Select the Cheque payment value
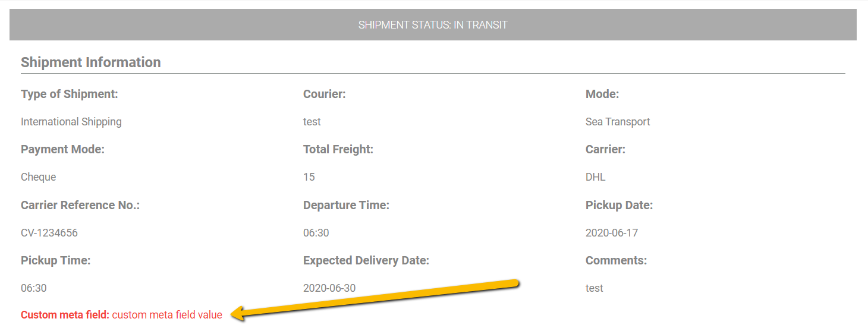Screen dimensions: 868x328 (x=39, y=177)
